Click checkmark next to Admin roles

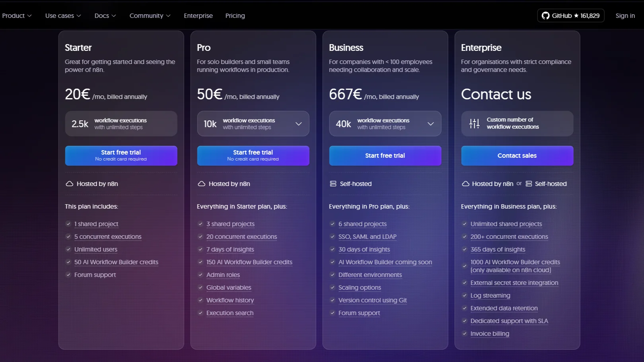pos(200,275)
